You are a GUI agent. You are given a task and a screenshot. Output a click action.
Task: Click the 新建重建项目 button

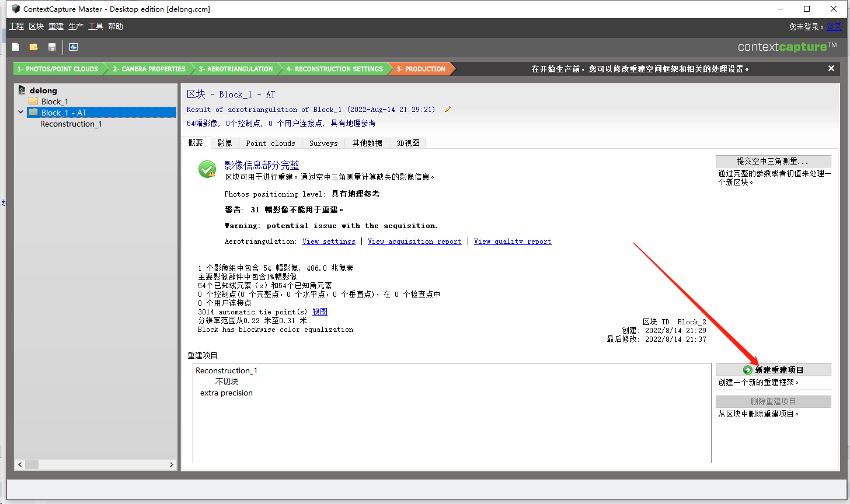click(x=773, y=370)
